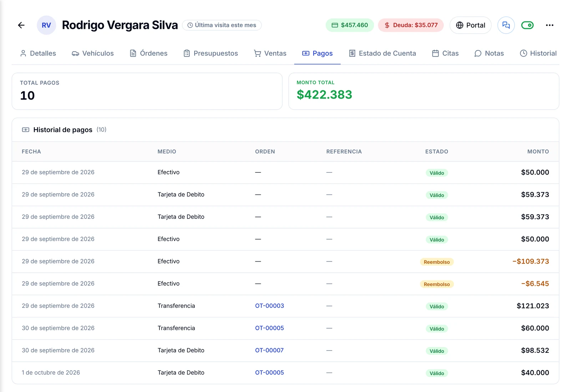The width and height of the screenshot is (571, 392).
Task: Open order link OT-00003
Action: pyautogui.click(x=269, y=306)
